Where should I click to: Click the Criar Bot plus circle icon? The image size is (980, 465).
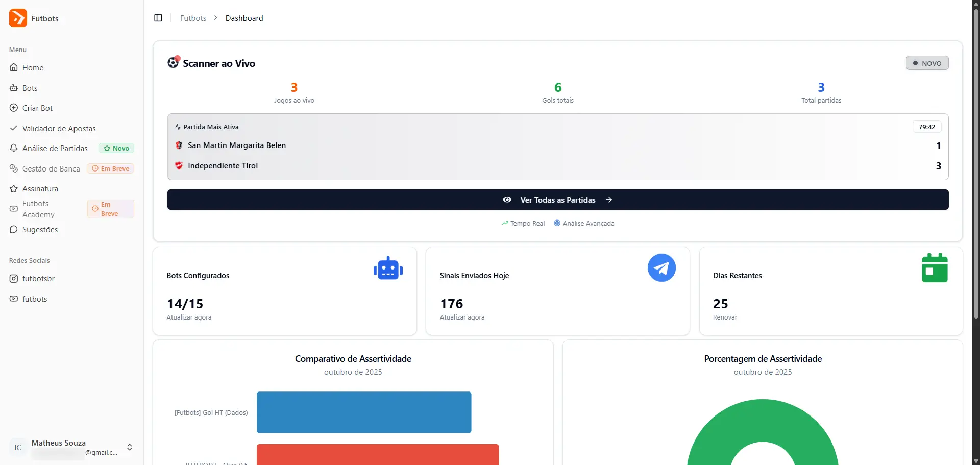pyautogui.click(x=14, y=108)
